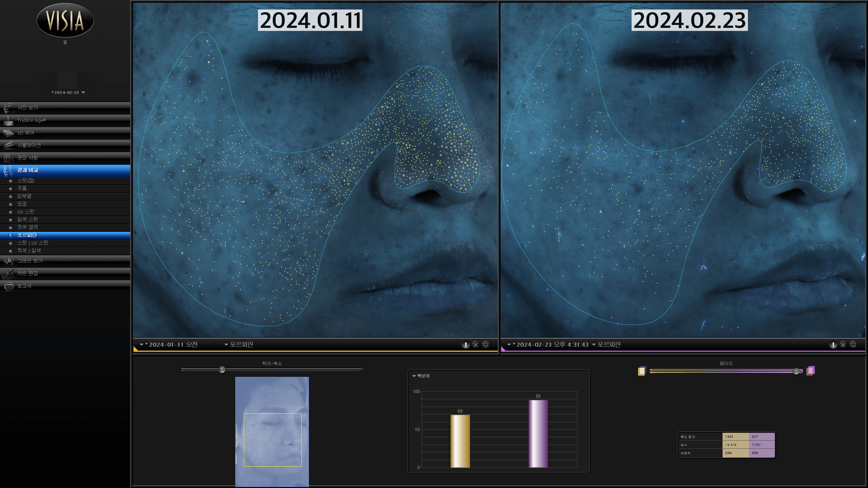This screenshot has width=868, height=488.
Task: Open the 사진 보기 photo view
Action: point(65,108)
